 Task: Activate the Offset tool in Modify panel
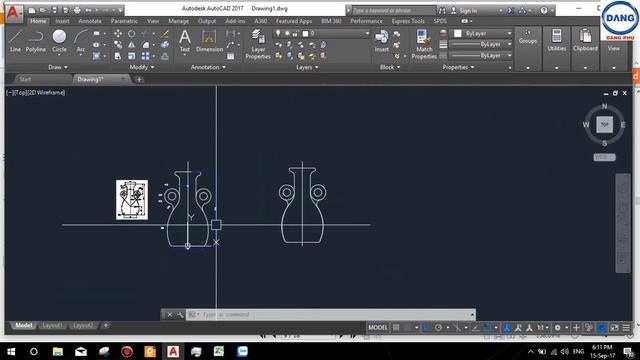165,56
